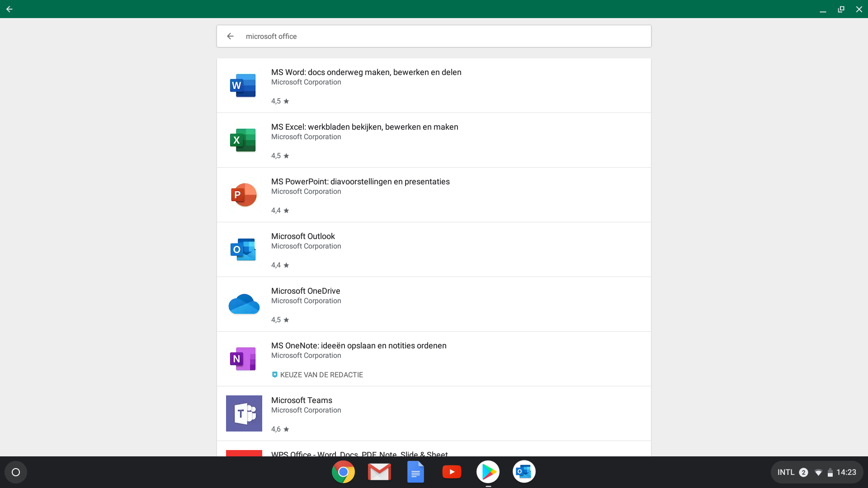The width and height of the screenshot is (868, 488).
Task: Open YouTube from the shelf
Action: [x=452, y=472]
